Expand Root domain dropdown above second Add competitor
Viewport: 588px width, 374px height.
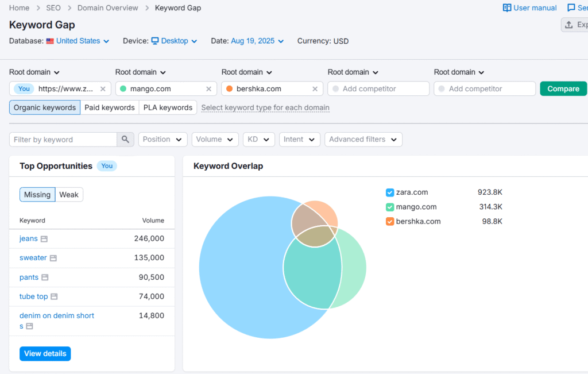[x=459, y=72]
